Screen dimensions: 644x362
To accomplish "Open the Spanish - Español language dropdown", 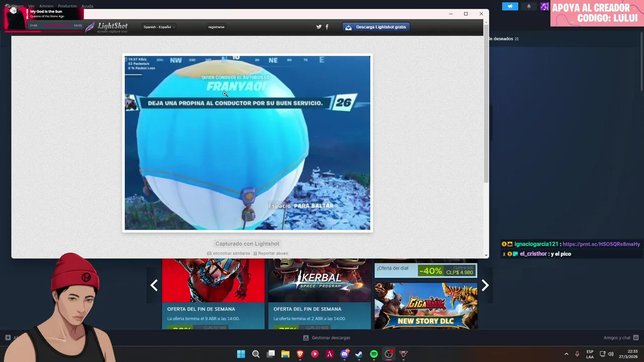I will click(159, 27).
